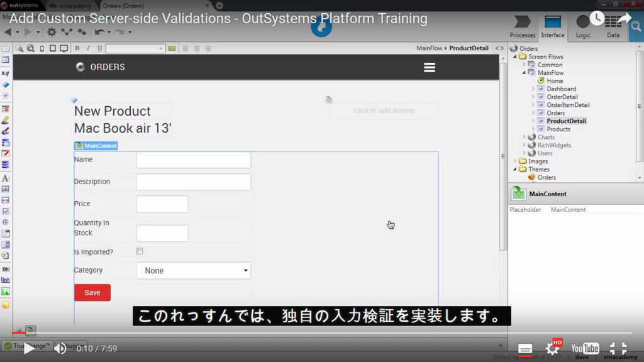Seek on the video progress bar
This screenshot has height=362, width=644.
pos(321,332)
